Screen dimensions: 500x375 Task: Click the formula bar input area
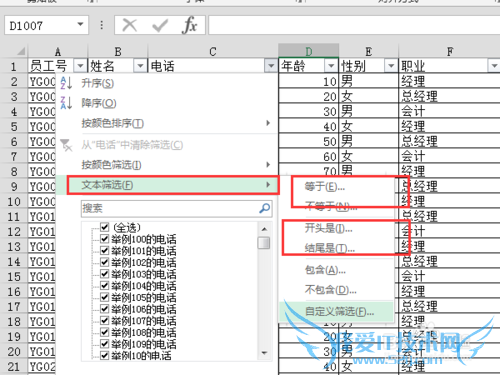[x=354, y=25]
